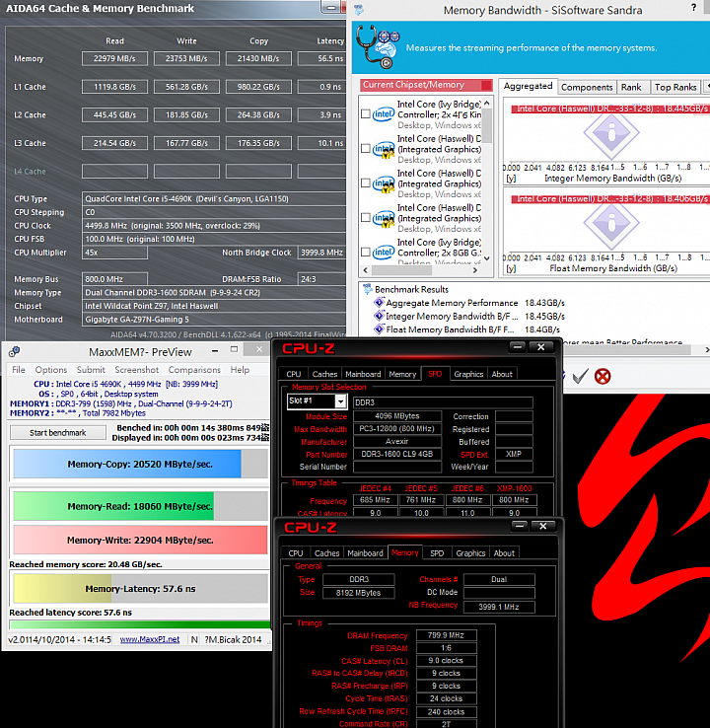The height and width of the screenshot is (728, 710).
Task: Click the AIDA64 Motherboard Gigabyte GA-Z97N-Gaming 5 field
Action: click(214, 320)
